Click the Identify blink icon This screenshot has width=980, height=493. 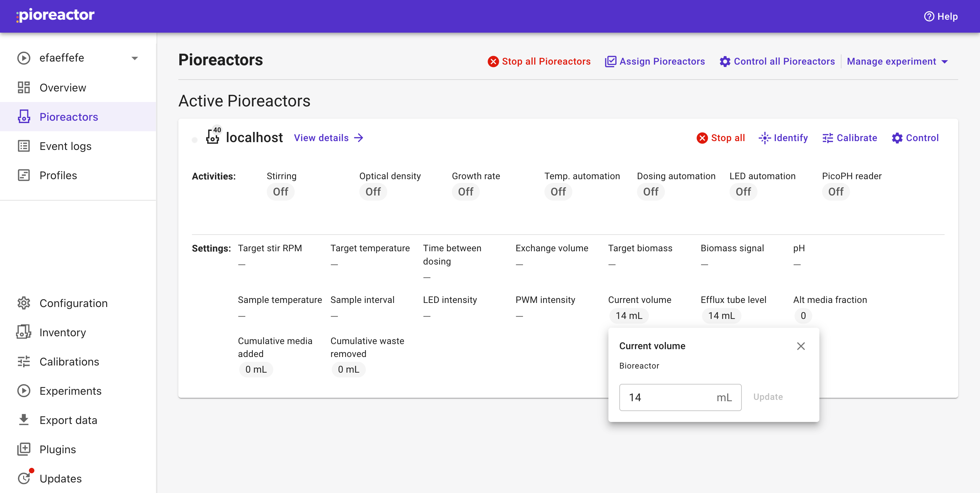[764, 138]
